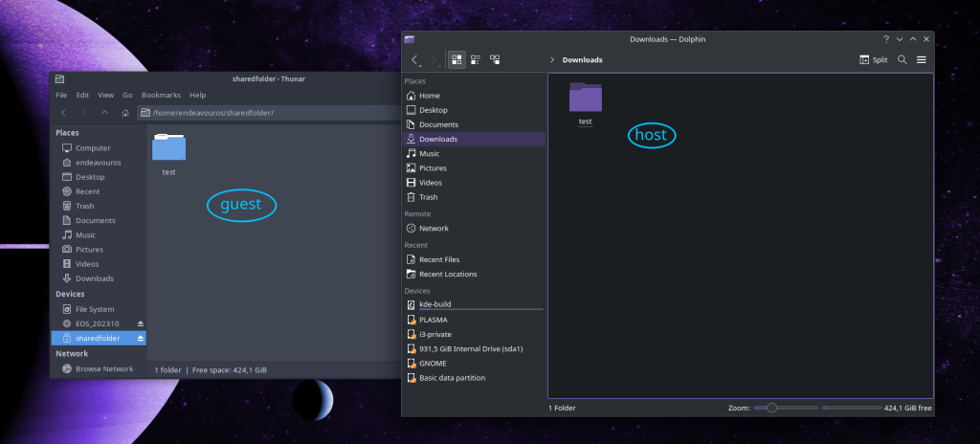Open the View menu in Thunar
980x444 pixels.
tap(105, 96)
